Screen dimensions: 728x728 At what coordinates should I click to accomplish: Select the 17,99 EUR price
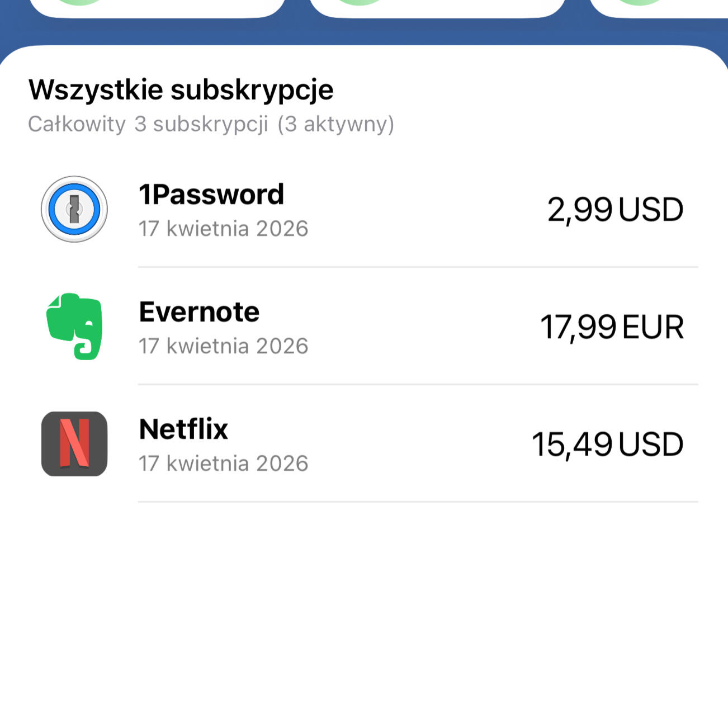click(612, 327)
